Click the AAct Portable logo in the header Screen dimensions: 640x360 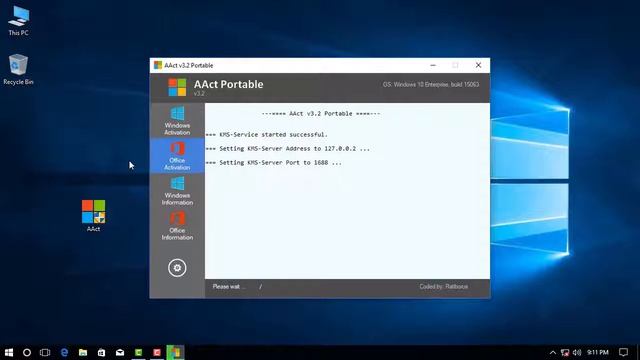(177, 87)
